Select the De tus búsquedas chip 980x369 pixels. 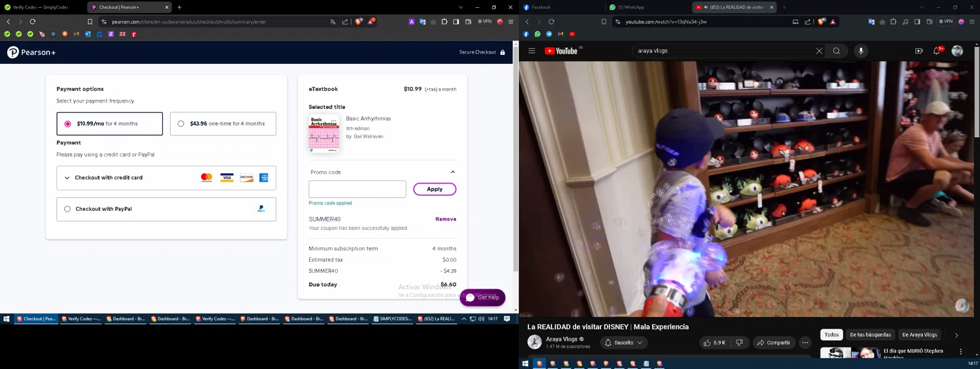point(870,335)
